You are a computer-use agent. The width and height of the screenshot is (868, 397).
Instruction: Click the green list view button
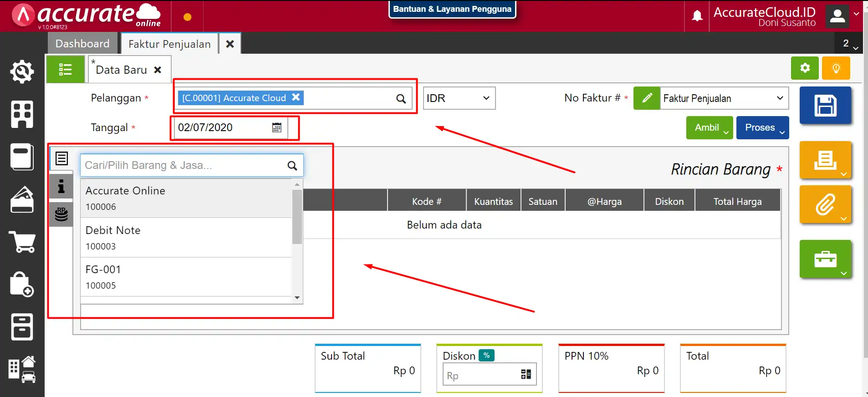pos(65,69)
